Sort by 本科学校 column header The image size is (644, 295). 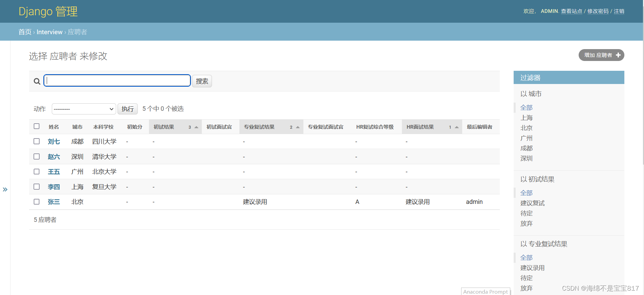[104, 127]
